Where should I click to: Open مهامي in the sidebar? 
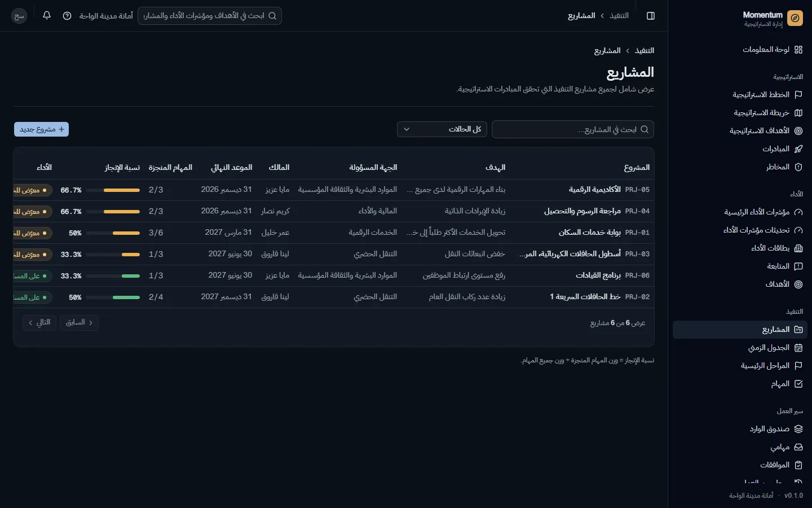click(740, 447)
